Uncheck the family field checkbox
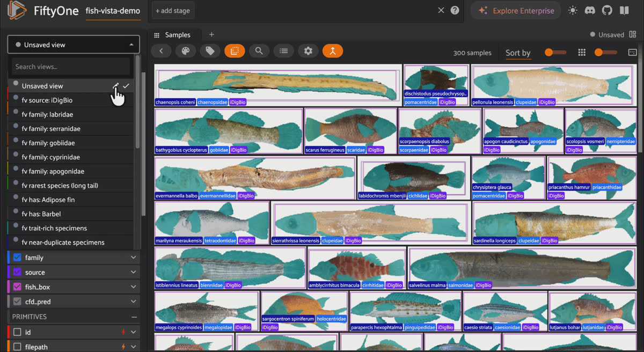This screenshot has height=352, width=644. pyautogui.click(x=17, y=258)
